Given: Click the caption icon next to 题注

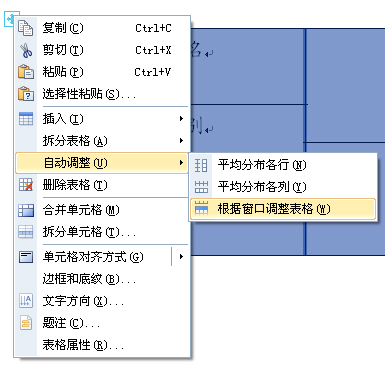Looking at the screenshot, I should point(26,323).
